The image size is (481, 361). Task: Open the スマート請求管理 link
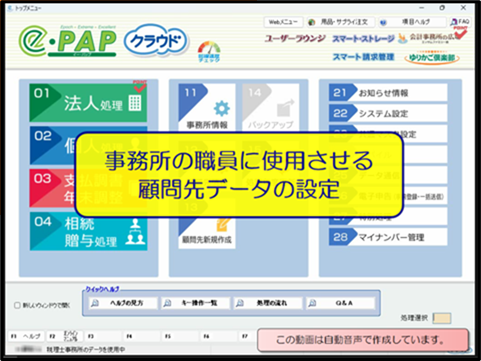point(363,57)
